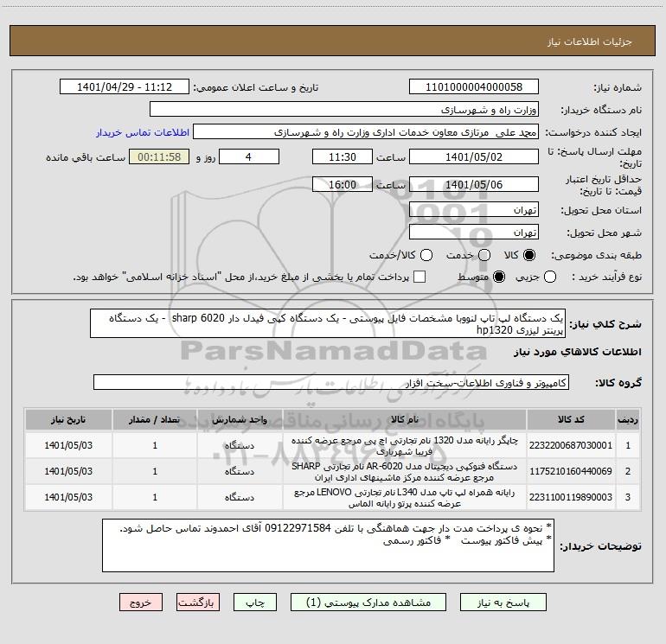
Task: Click the goods group field کامپیوتر و فناوری اطلاعات
Action: click(x=331, y=382)
